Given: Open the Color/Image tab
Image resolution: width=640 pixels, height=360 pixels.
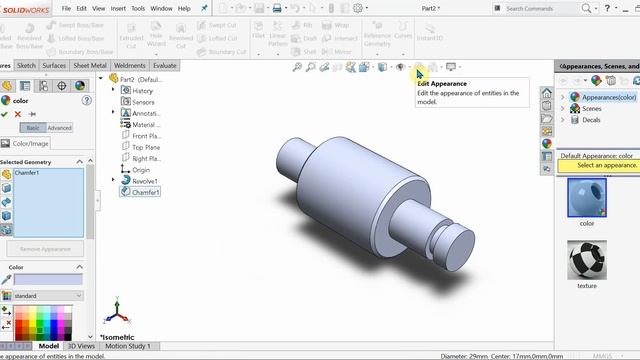Looking at the screenshot, I should (25, 143).
